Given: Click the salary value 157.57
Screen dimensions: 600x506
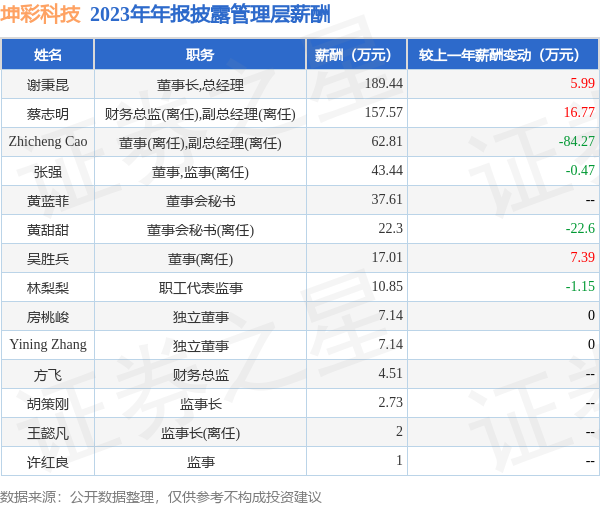Looking at the screenshot, I should coord(383,112).
